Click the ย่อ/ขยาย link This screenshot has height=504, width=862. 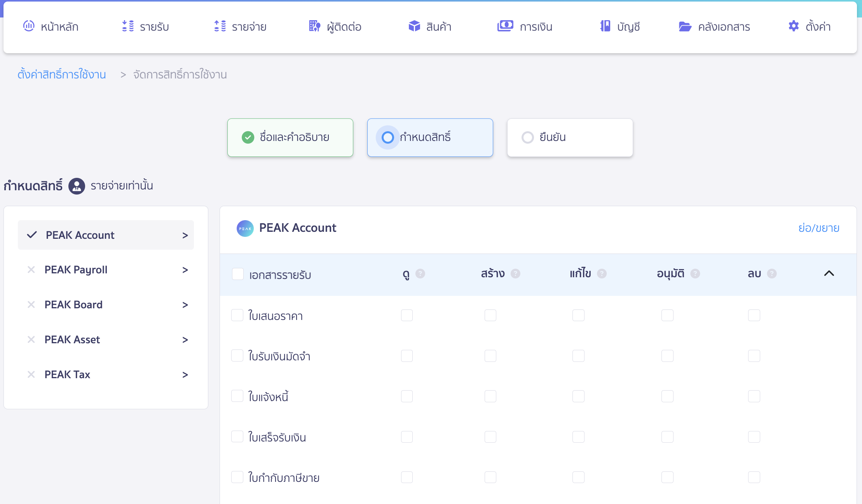click(x=819, y=228)
